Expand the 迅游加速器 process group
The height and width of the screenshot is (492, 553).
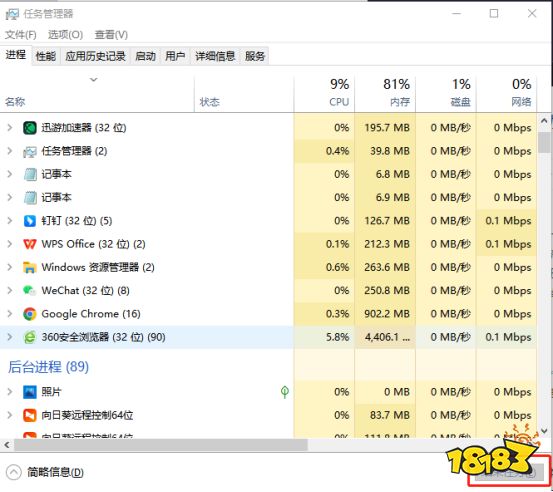pyautogui.click(x=10, y=128)
